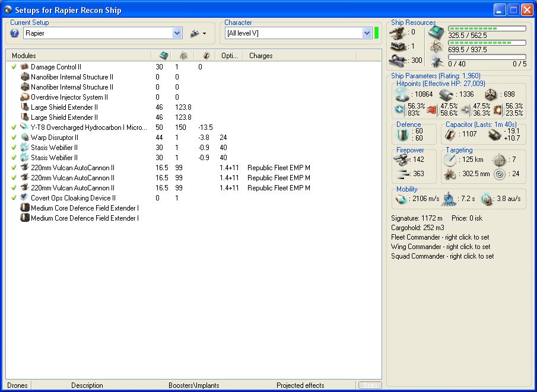The width and height of the screenshot is (537, 392).
Task: Open the Boosters\Implants tab
Action: pos(193,385)
